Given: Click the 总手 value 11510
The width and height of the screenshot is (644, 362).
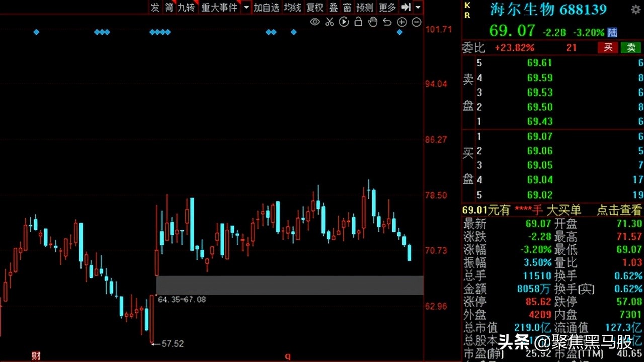Looking at the screenshot, I should (537, 276).
